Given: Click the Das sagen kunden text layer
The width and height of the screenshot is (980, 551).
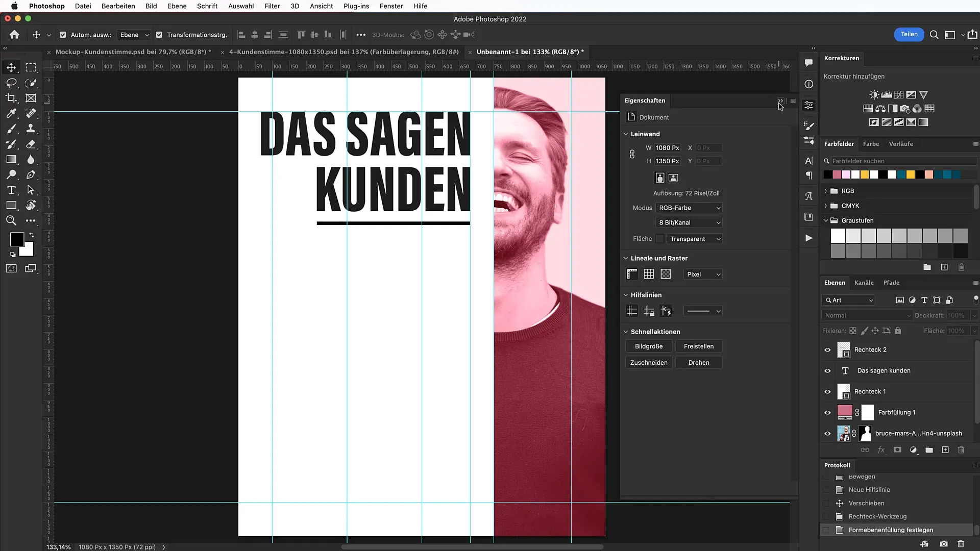Looking at the screenshot, I should (x=884, y=370).
